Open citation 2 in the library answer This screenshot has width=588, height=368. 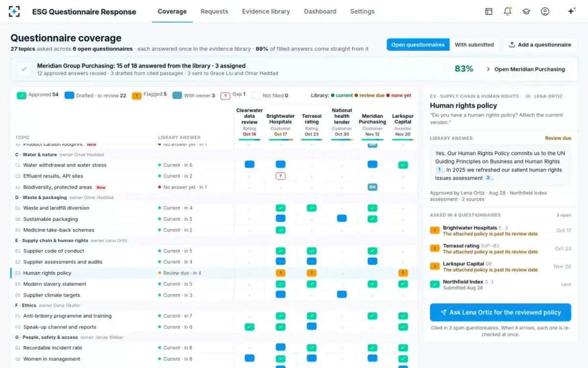pyautogui.click(x=489, y=178)
